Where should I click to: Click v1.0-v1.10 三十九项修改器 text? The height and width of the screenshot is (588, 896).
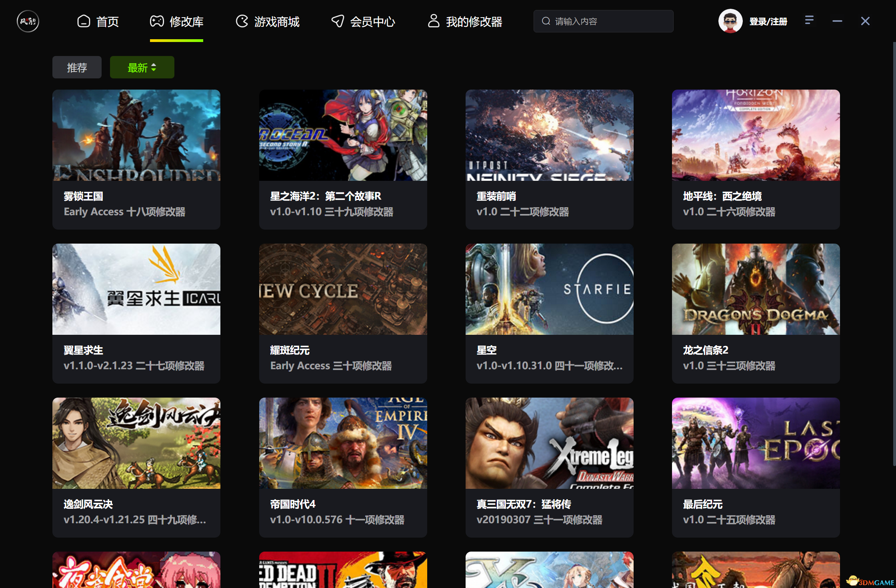tap(332, 212)
